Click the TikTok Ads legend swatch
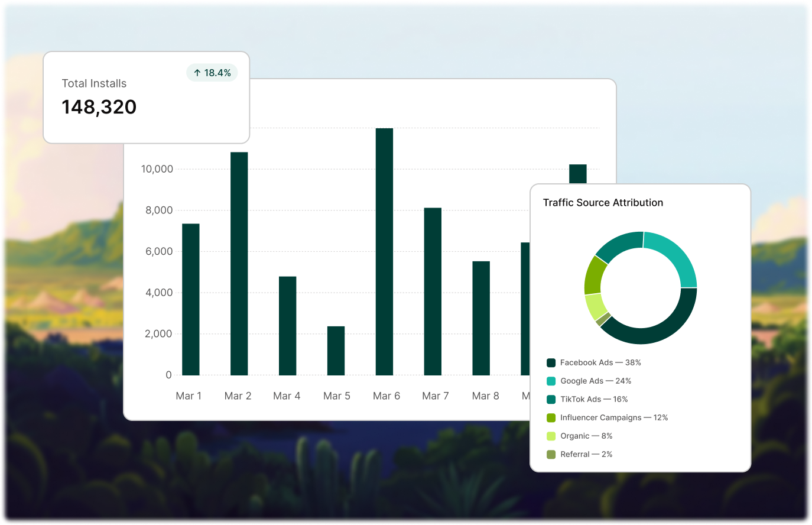Screen dimensions: 812x525 (553, 399)
